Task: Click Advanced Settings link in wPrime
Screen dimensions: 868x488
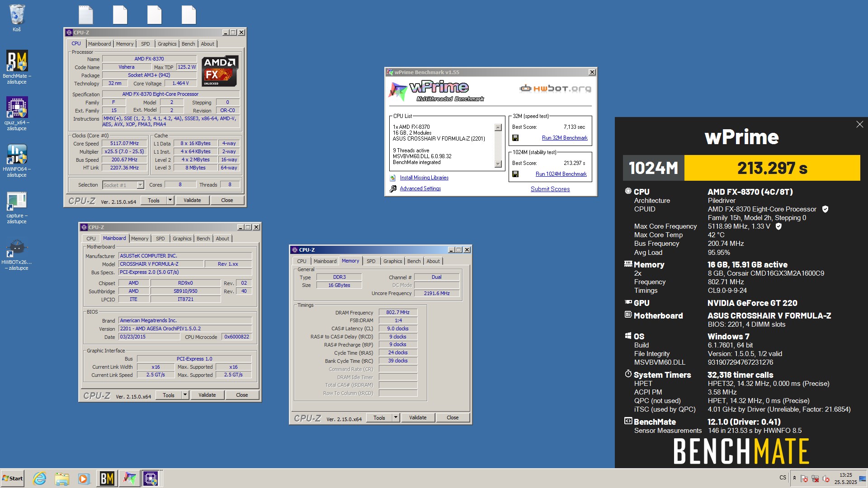Action: click(420, 188)
